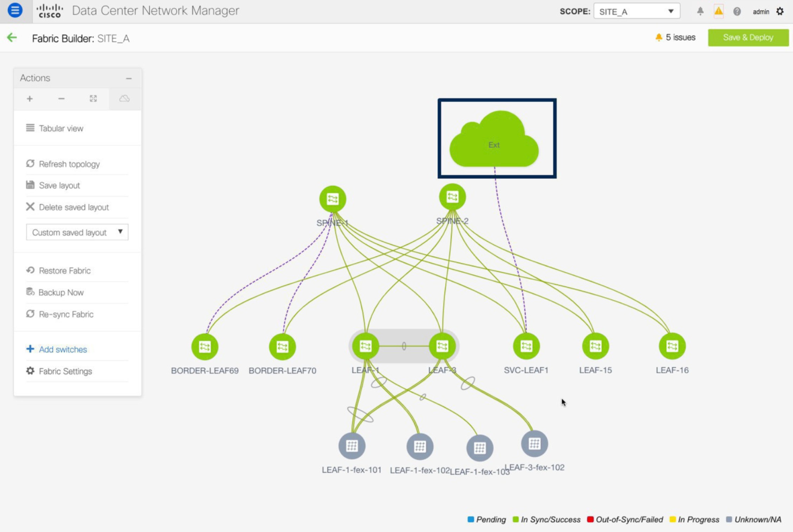Select the SPINE-2 switch node
The width and height of the screenshot is (793, 532).
(x=452, y=197)
